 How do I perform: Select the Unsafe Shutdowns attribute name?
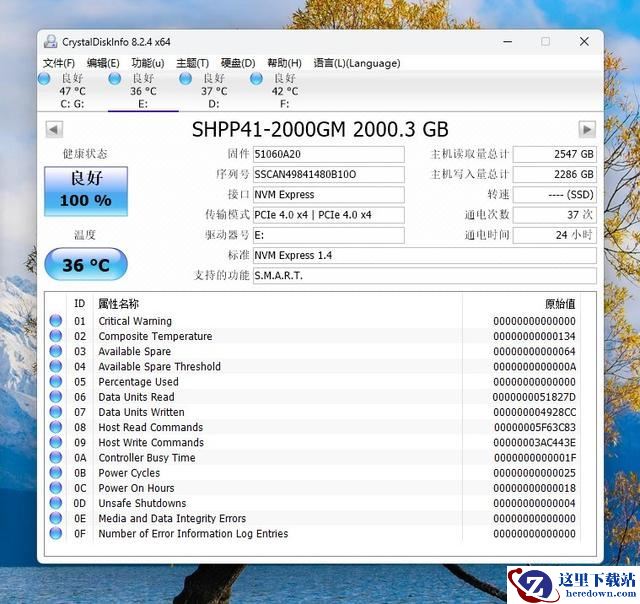coord(142,503)
